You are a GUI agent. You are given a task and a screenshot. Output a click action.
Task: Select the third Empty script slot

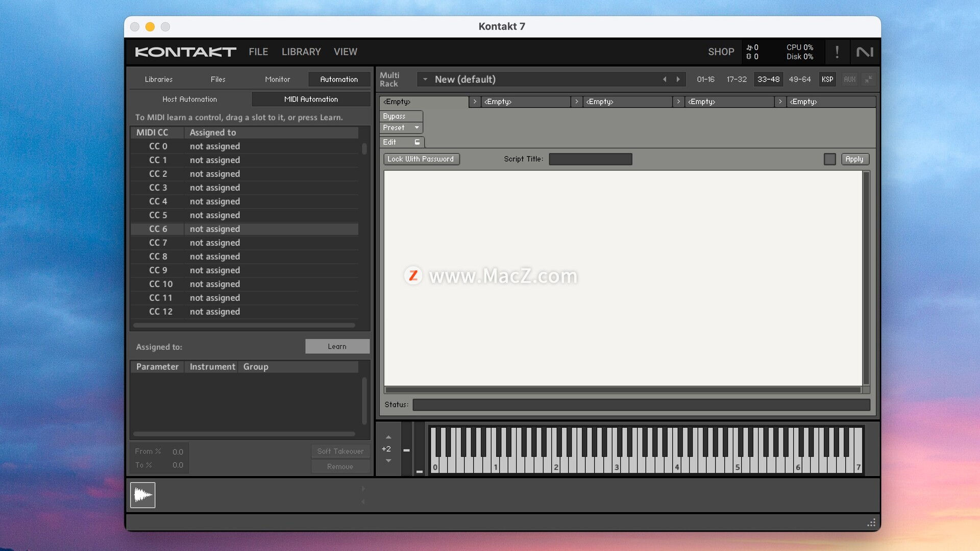628,102
